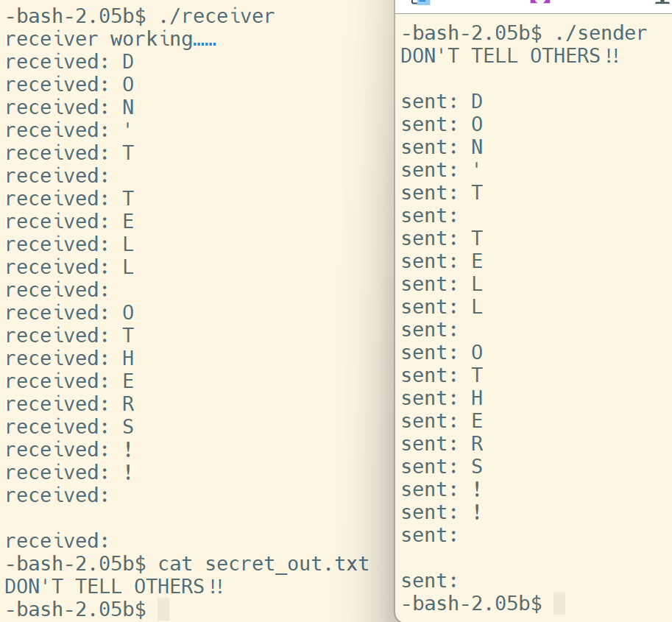Click the cursor block in the receiver terminal
Image resolution: width=672 pixels, height=622 pixels.
(163, 609)
